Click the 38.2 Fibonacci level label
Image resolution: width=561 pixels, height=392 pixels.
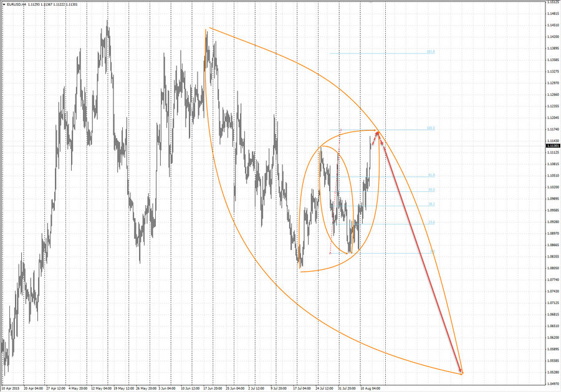[431, 204]
